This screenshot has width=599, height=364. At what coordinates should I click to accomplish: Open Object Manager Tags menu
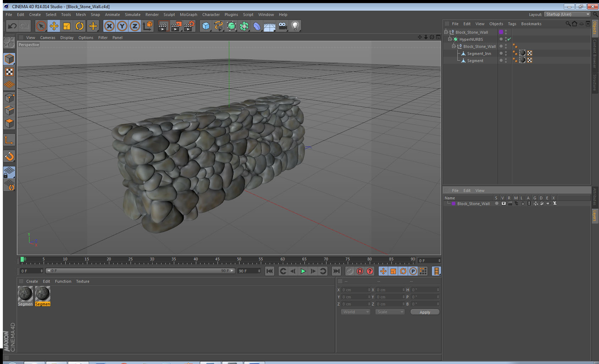tap(512, 24)
